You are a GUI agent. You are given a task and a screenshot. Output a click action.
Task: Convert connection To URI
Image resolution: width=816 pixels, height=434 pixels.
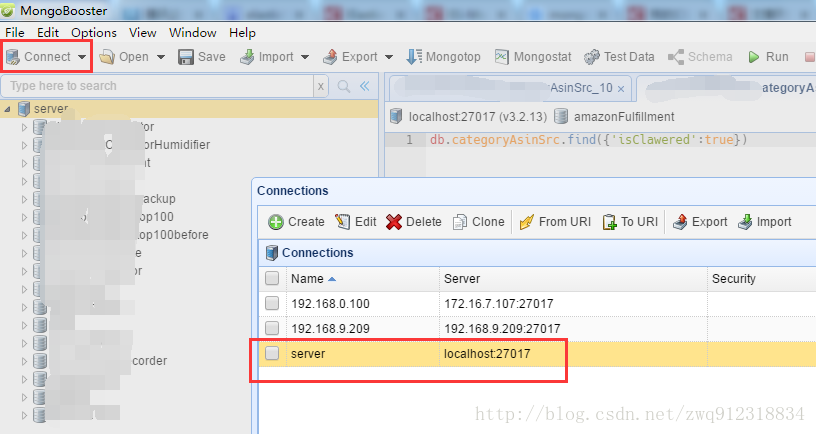(630, 222)
